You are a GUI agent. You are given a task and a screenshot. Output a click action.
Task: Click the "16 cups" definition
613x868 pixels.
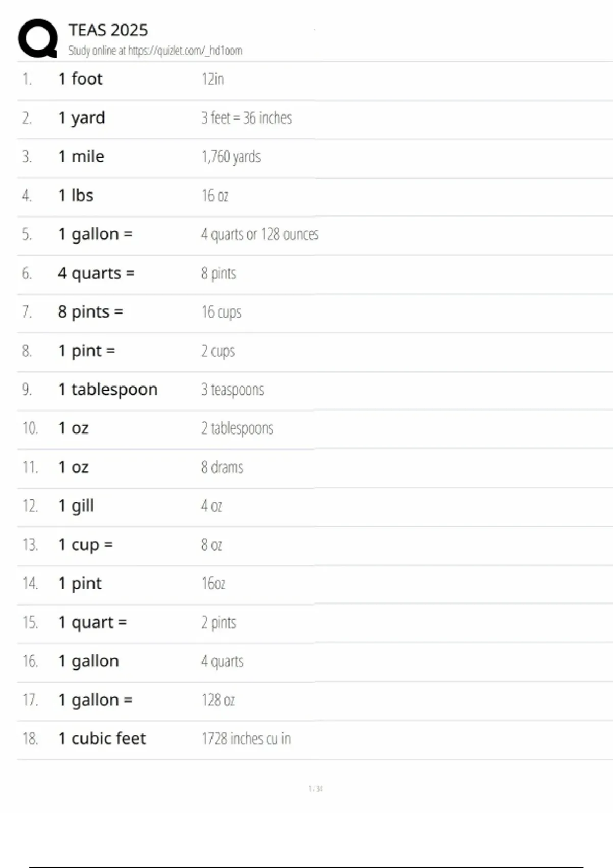tap(221, 312)
